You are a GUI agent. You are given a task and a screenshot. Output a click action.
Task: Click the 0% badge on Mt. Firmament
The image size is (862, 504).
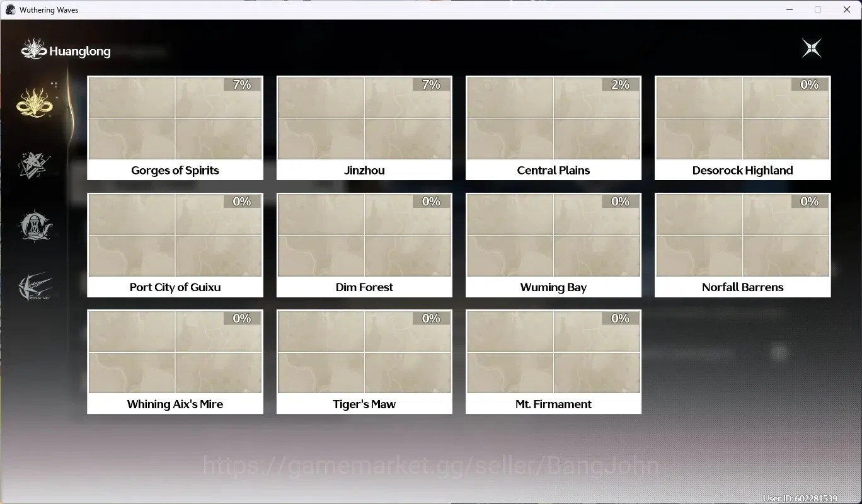tap(620, 318)
